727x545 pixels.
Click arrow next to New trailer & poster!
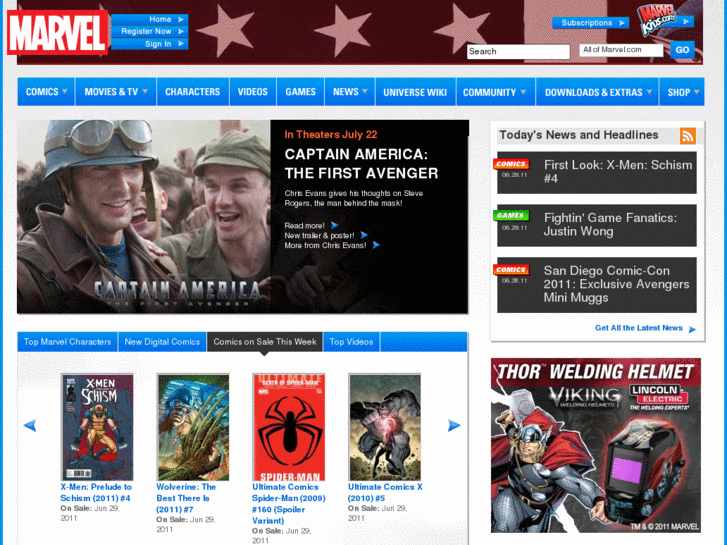coord(364,235)
